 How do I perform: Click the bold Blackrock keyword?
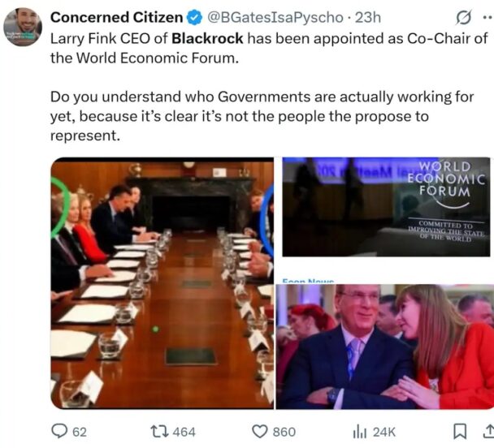click(207, 38)
